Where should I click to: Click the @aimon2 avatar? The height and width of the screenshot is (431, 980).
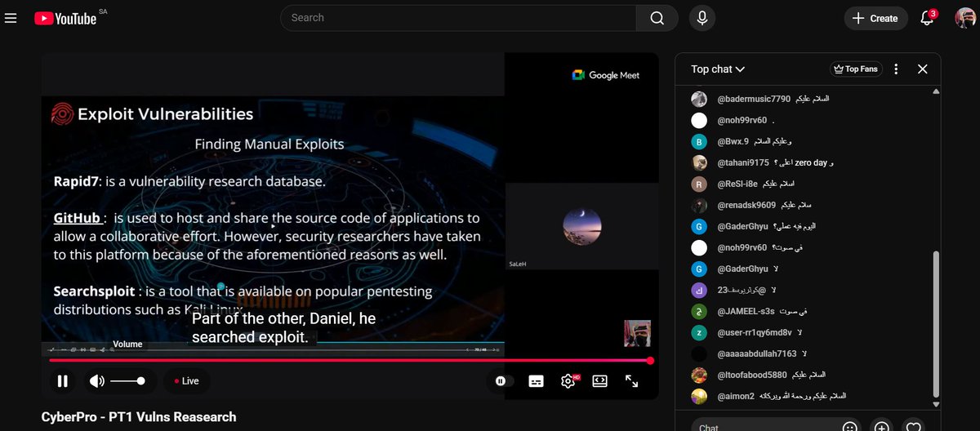click(699, 396)
